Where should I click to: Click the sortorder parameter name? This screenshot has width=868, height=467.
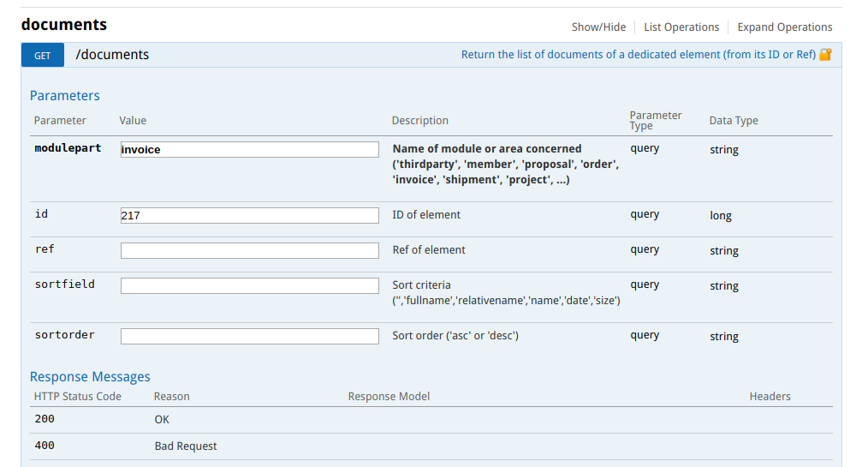tap(65, 334)
